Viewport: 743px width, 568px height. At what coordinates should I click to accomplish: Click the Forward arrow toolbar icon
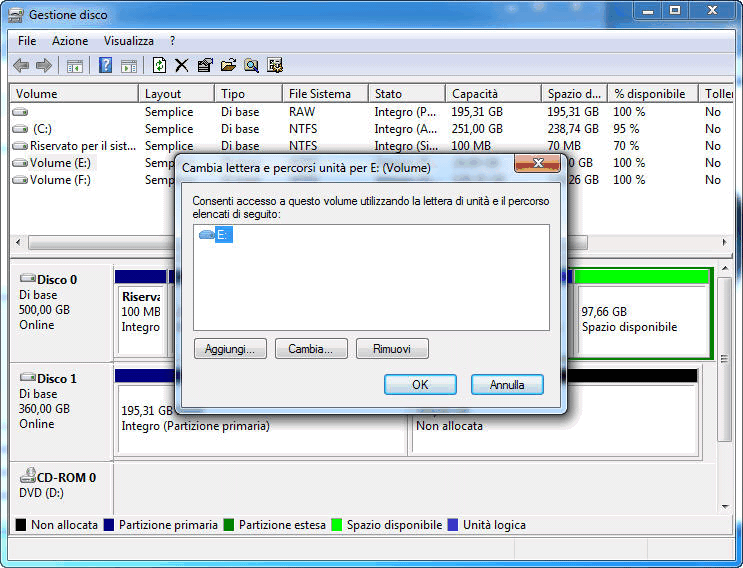[x=44, y=65]
